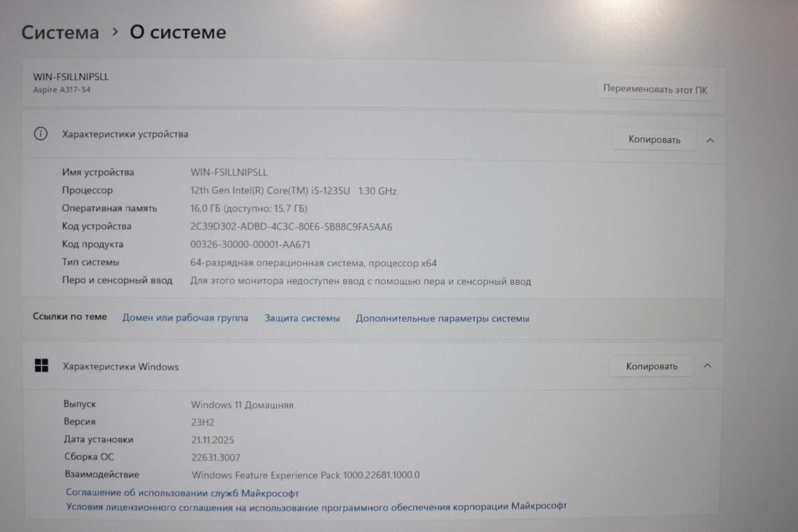Click Характеристики устройства header label
The image size is (798, 532).
(125, 134)
